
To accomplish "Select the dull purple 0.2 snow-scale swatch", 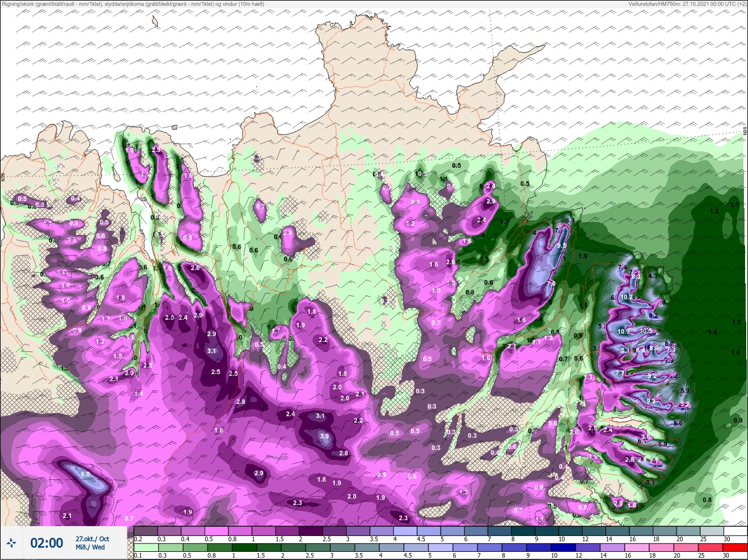I will click(146, 531).
